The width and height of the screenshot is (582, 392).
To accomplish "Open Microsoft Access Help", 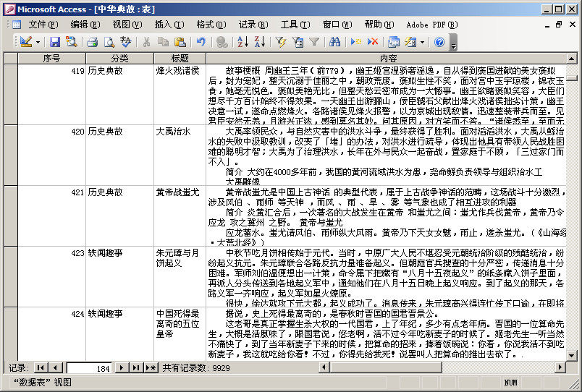I will pos(439,42).
